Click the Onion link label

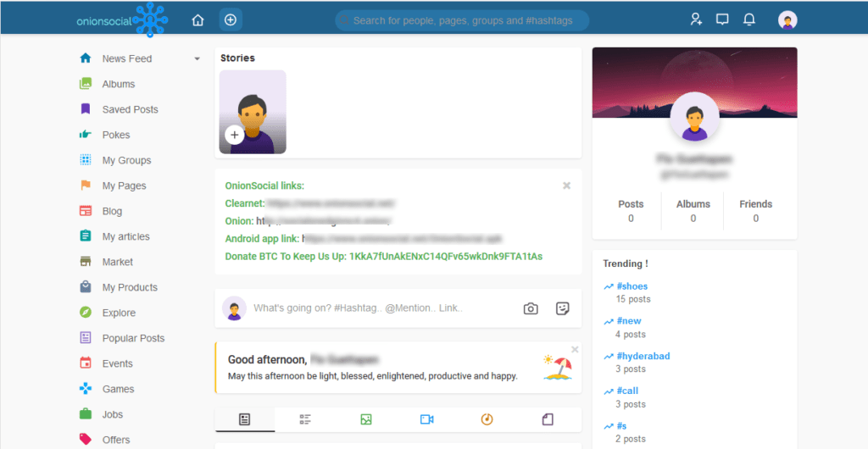239,221
